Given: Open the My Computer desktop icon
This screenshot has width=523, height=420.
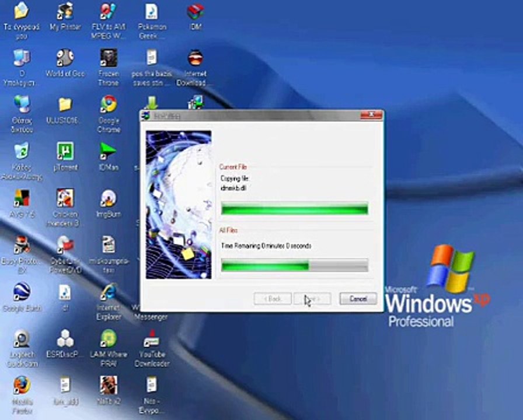Looking at the screenshot, I should [x=22, y=58].
